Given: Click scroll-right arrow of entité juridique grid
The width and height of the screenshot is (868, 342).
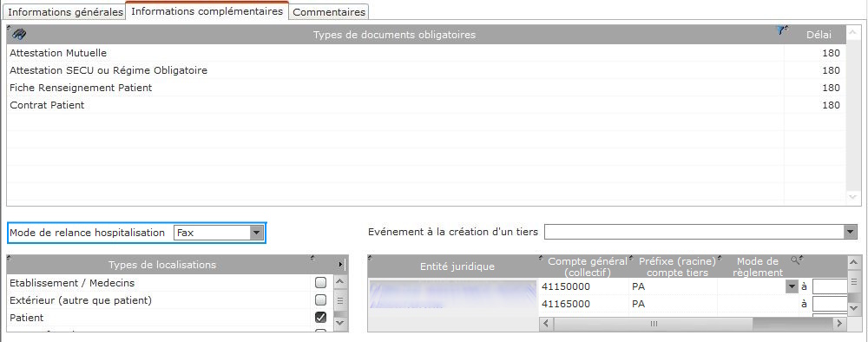Looking at the screenshot, I should (840, 323).
